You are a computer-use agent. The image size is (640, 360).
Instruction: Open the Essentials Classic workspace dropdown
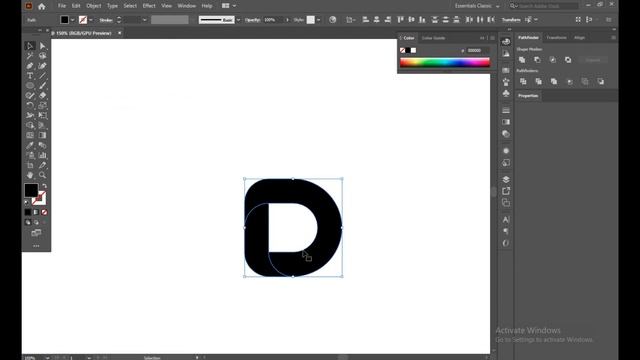[477, 6]
